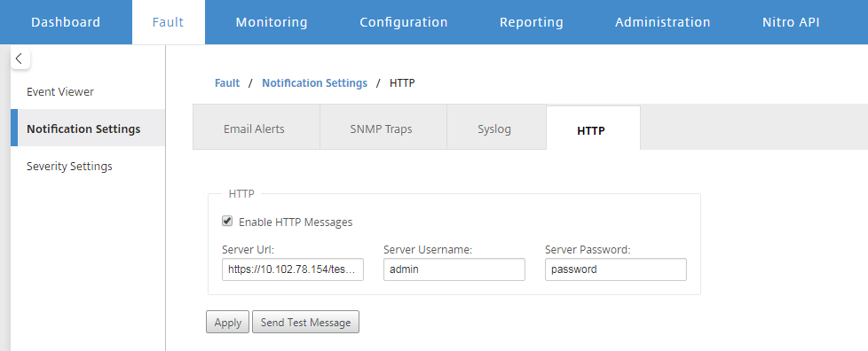Screen dimensions: 868x351
Task: Collapse the sidebar with the back chevron
Action: [x=20, y=58]
